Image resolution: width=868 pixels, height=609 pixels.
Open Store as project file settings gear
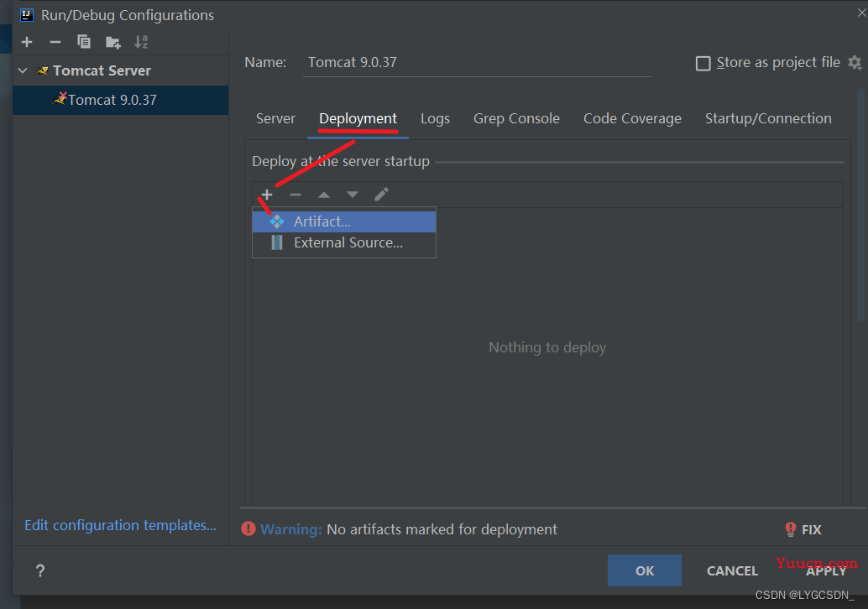(x=855, y=63)
